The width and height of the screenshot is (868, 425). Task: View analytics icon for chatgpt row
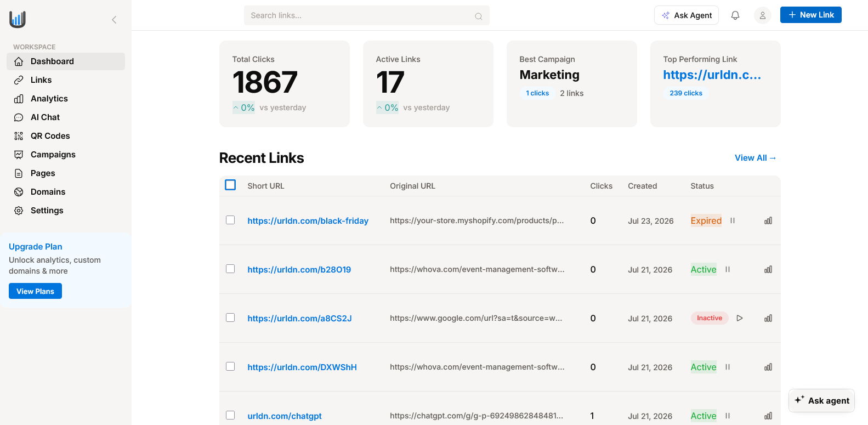pyautogui.click(x=768, y=416)
